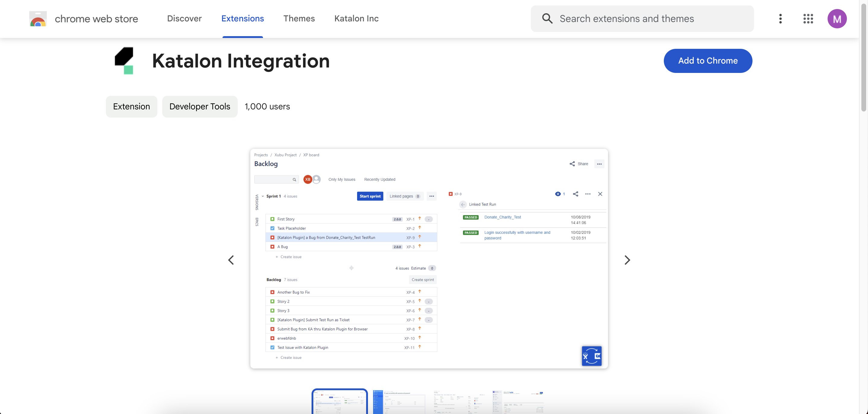
Task: Click the Add to Chrome button
Action: coord(708,61)
